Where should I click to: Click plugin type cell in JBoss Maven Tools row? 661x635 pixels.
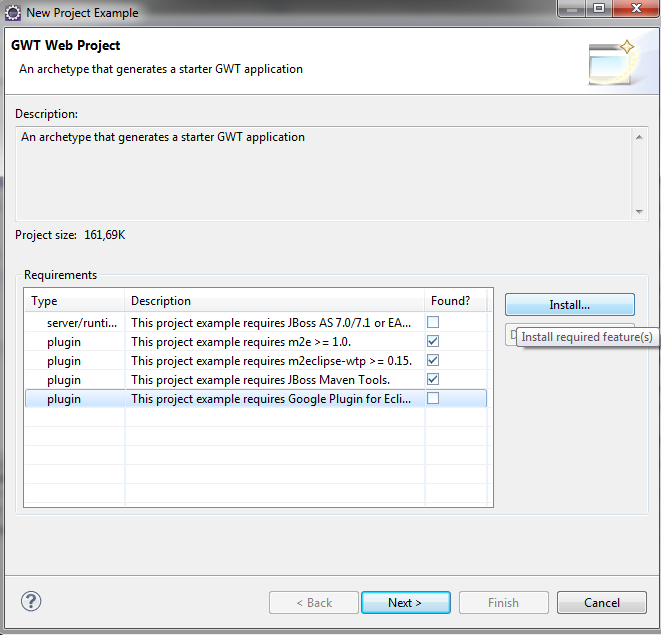64,379
